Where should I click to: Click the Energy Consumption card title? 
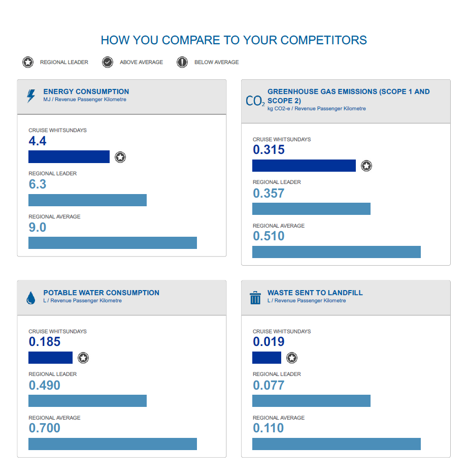[86, 91]
